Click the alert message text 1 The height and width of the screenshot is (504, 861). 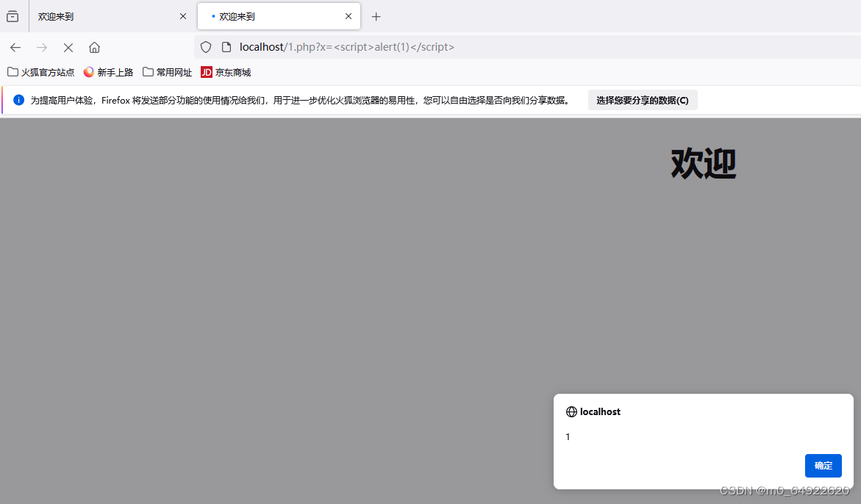pyautogui.click(x=568, y=437)
